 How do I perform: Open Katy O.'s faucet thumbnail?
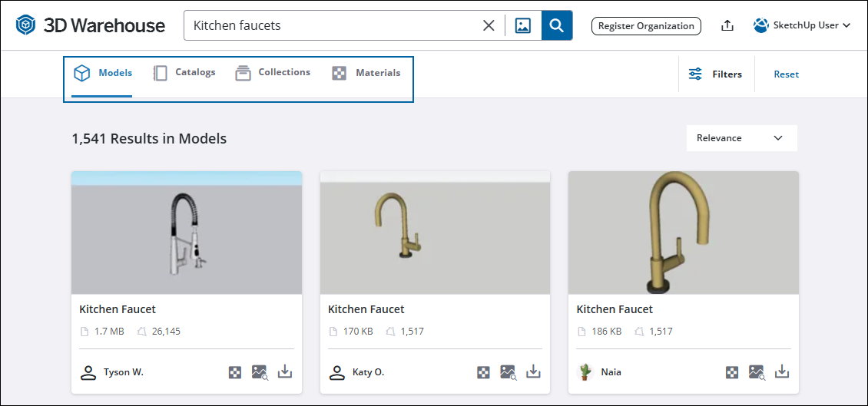435,233
